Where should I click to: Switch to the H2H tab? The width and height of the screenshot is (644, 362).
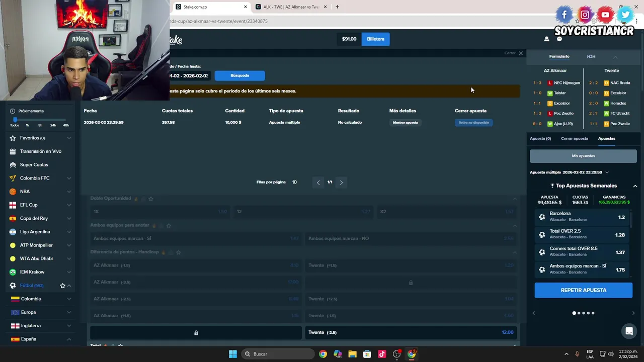pyautogui.click(x=591, y=57)
